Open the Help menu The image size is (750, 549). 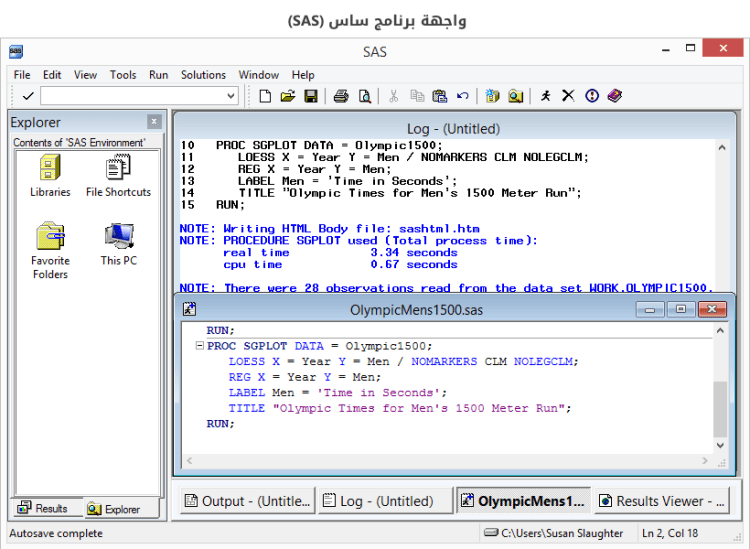coord(303,75)
